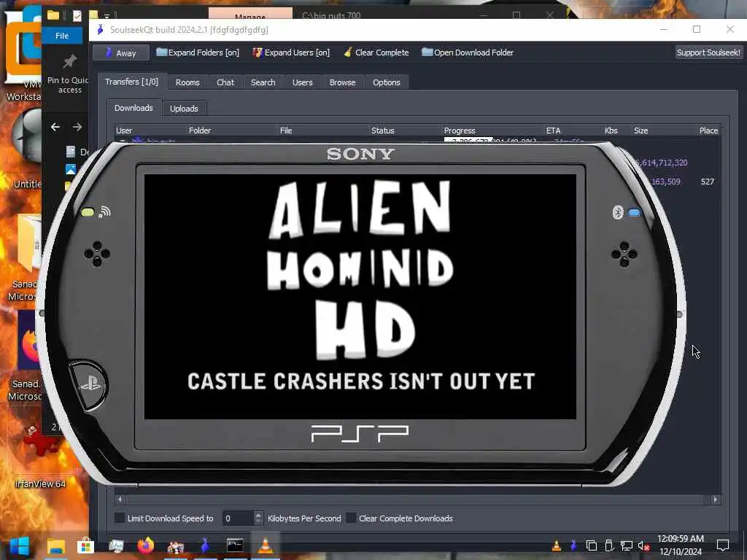747x560 pixels.
Task: Sort transfers by Progress column
Action: [x=493, y=131]
